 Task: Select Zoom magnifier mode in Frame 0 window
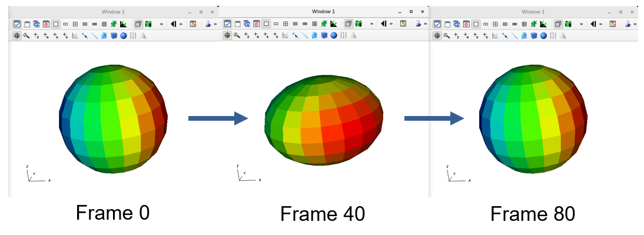point(26,36)
